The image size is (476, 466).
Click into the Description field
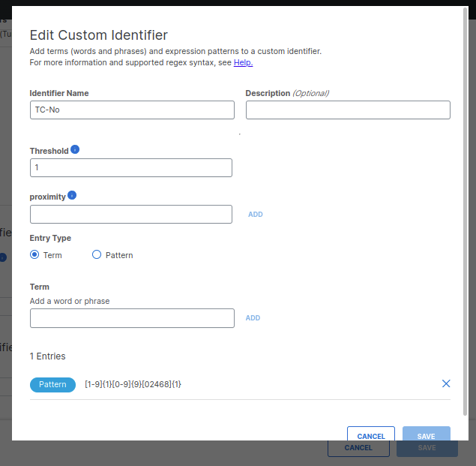[348, 110]
